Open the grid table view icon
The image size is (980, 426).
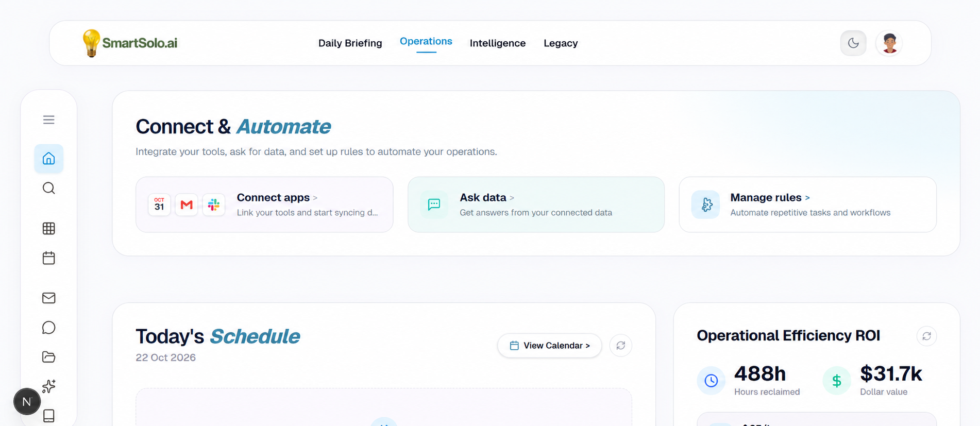click(x=48, y=228)
